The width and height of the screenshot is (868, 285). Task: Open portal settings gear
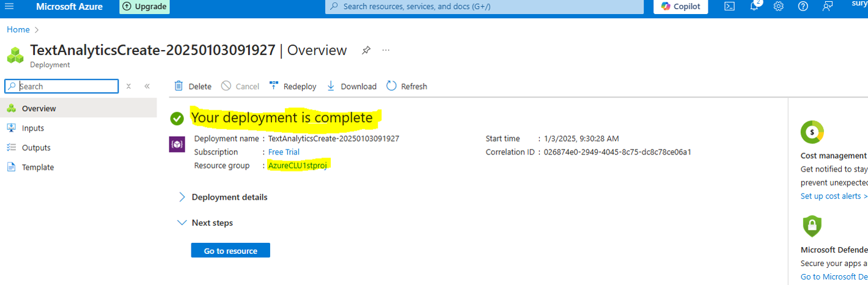coord(779,7)
